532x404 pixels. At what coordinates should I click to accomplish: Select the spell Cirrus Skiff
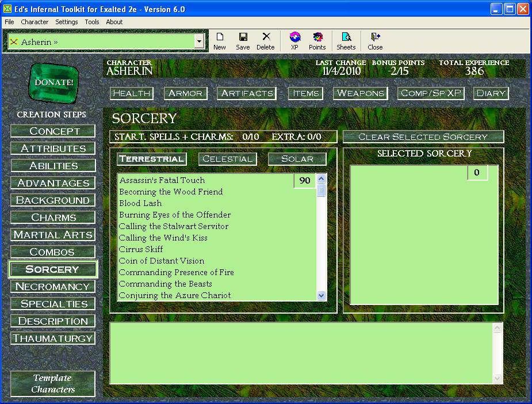pyautogui.click(x=141, y=250)
